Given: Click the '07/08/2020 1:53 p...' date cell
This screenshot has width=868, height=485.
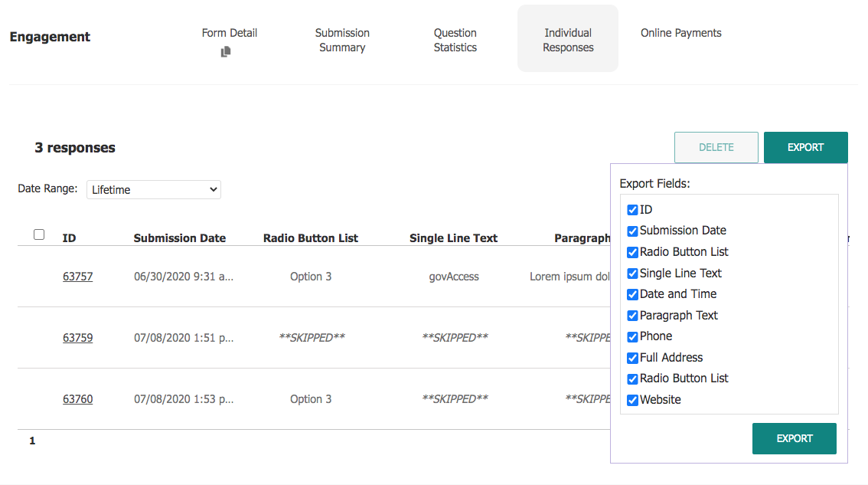Looking at the screenshot, I should point(184,399).
